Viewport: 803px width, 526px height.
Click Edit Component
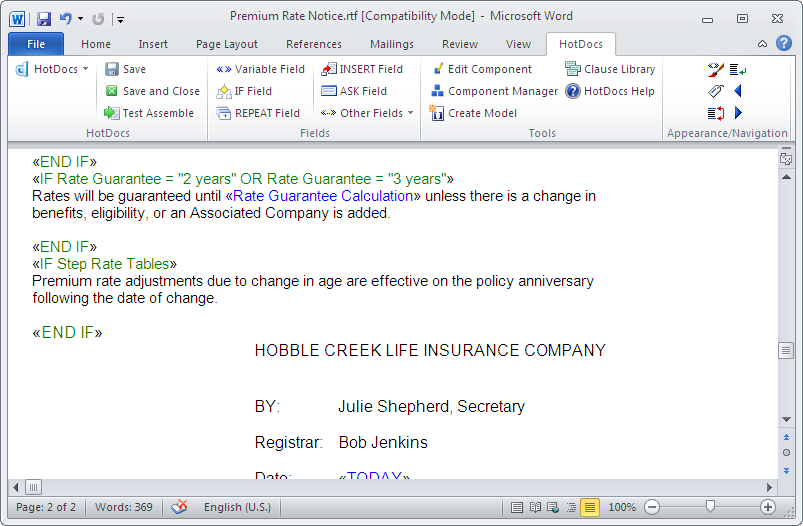point(482,69)
